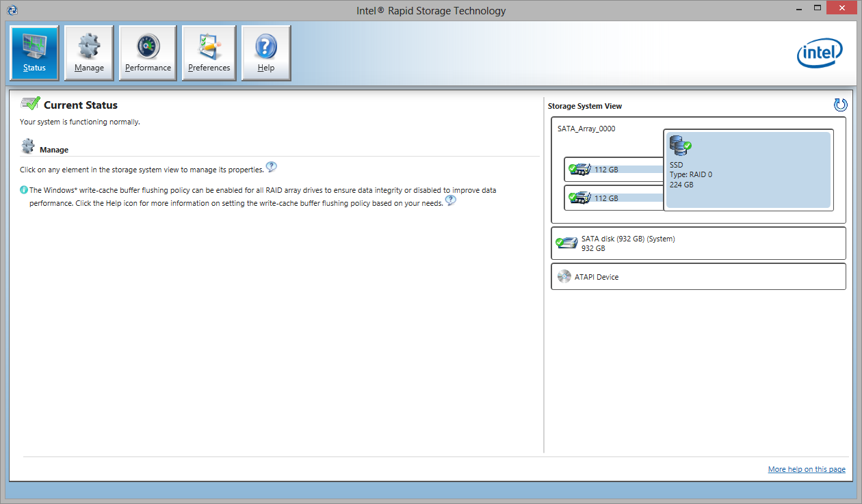This screenshot has width=862, height=504.
Task: Open the Status tab
Action: (34, 53)
